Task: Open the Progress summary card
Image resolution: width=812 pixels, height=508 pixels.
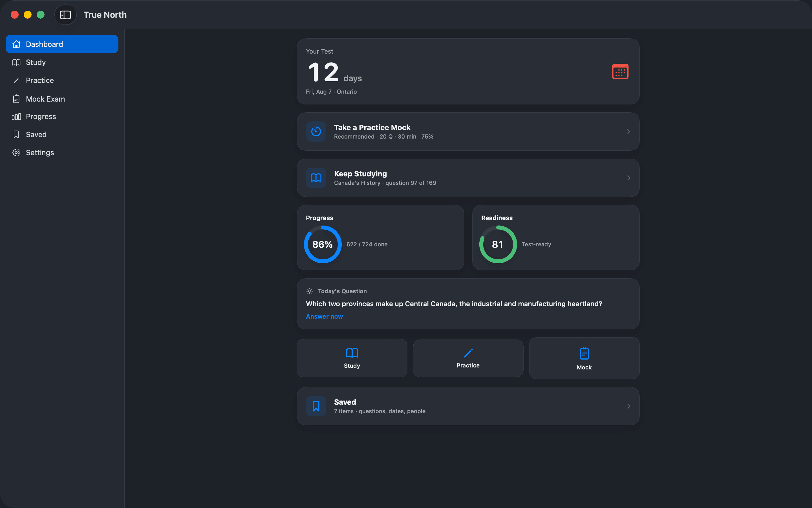Action: pos(381,238)
